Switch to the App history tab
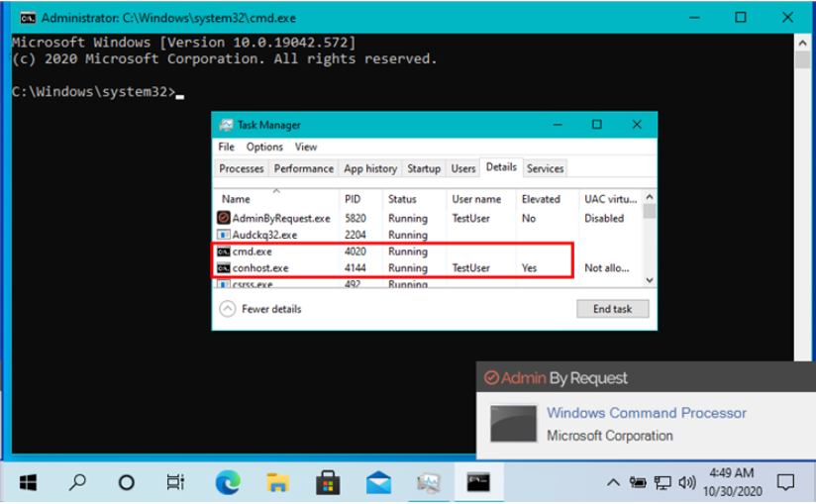The width and height of the screenshot is (816, 504). click(370, 168)
